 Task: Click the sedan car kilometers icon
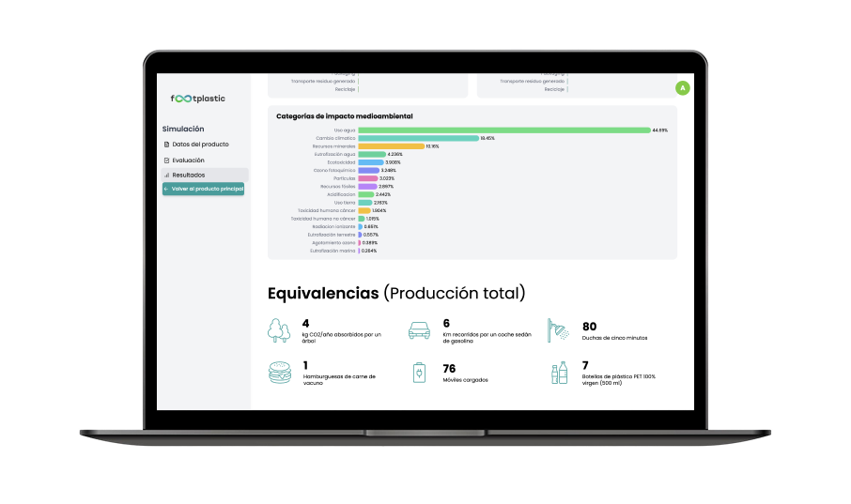coord(419,329)
